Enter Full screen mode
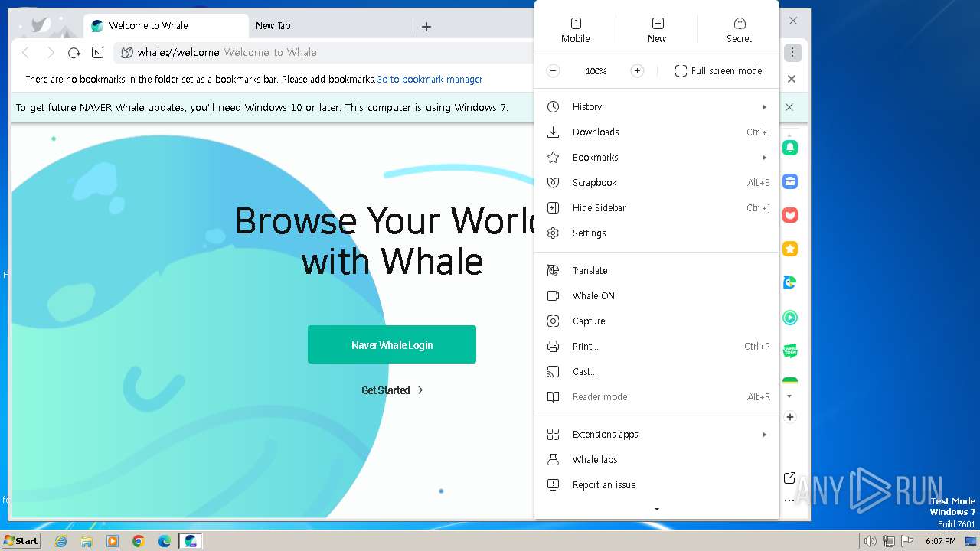Image resolution: width=980 pixels, height=551 pixels. pyautogui.click(x=718, y=70)
